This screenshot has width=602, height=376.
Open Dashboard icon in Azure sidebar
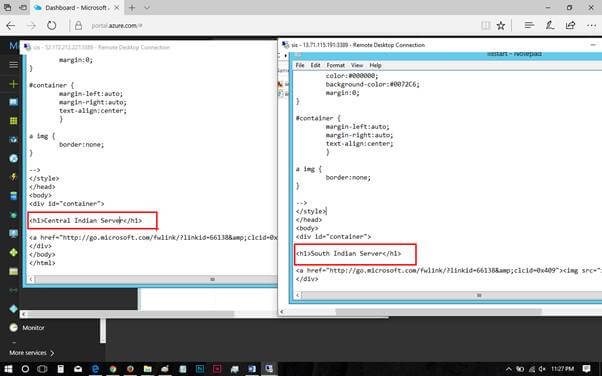click(13, 102)
